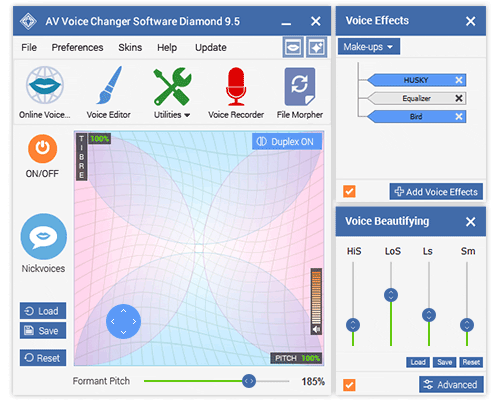Click Save in Voice Beautifying panel
The width and height of the screenshot is (500, 400).
click(444, 362)
